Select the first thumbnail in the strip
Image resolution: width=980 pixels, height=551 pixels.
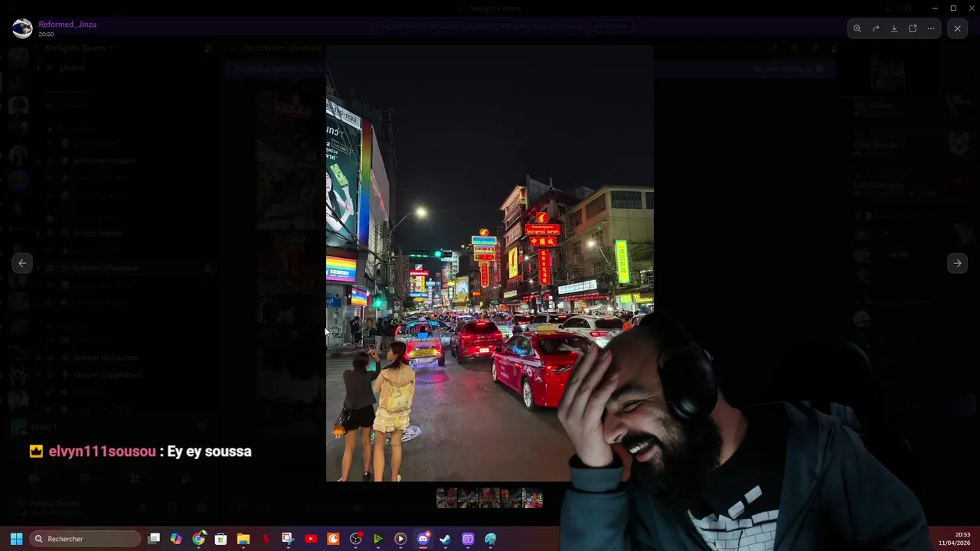tap(446, 498)
